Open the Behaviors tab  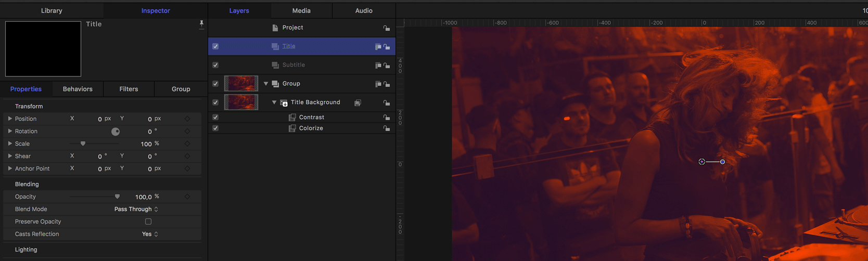(x=78, y=89)
